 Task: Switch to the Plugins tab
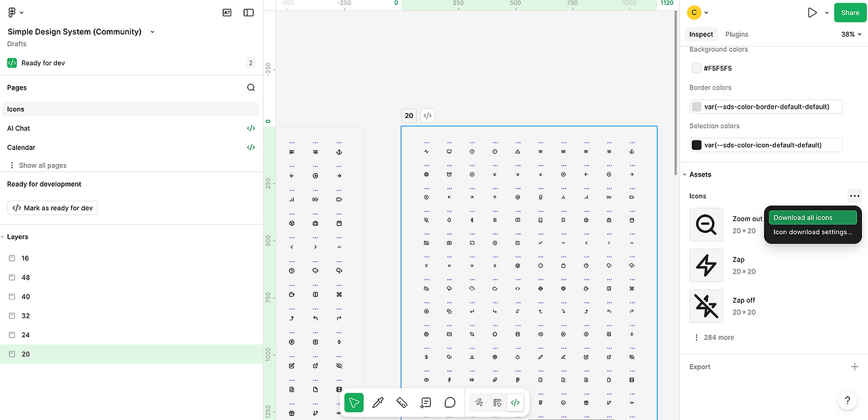pyautogui.click(x=736, y=34)
